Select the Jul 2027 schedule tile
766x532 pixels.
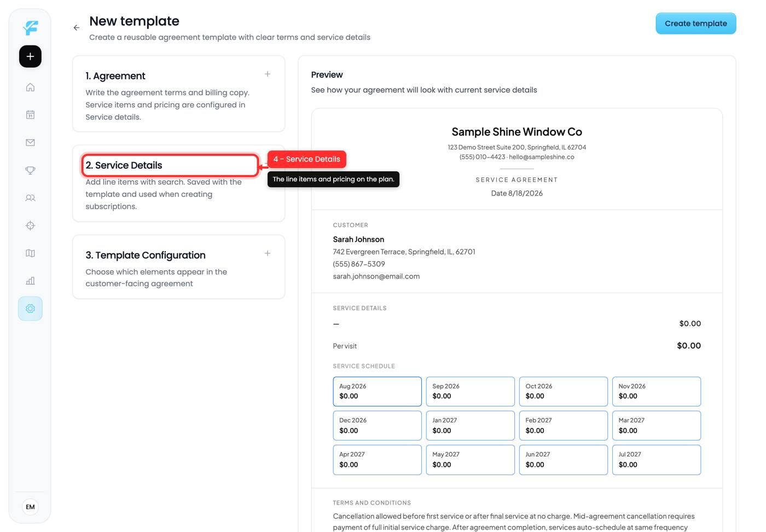pyautogui.click(x=656, y=460)
